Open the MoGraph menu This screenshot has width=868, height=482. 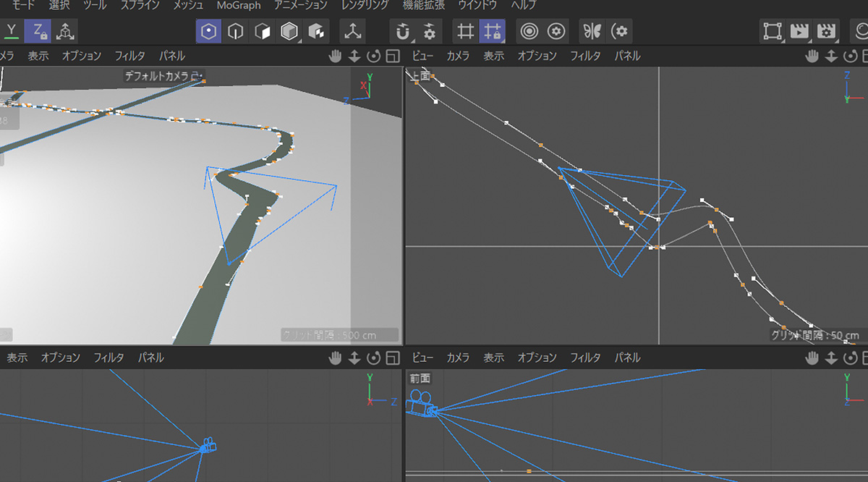point(239,5)
